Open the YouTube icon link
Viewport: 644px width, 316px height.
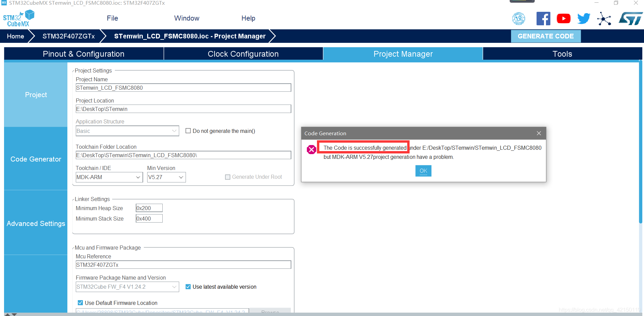pyautogui.click(x=563, y=19)
